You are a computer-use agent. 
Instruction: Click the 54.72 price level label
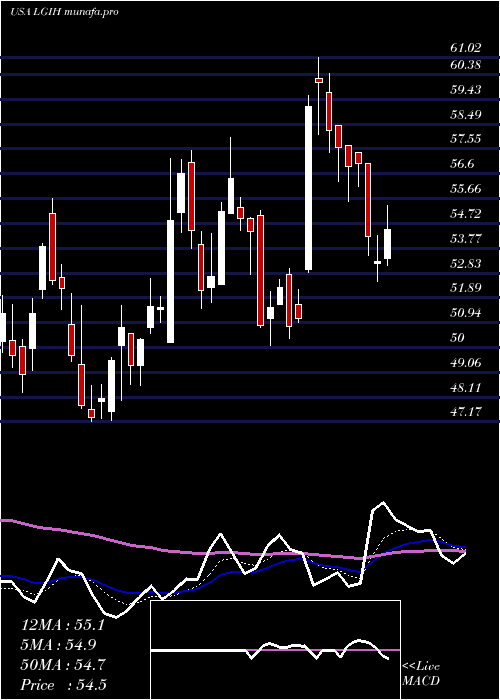(x=466, y=214)
